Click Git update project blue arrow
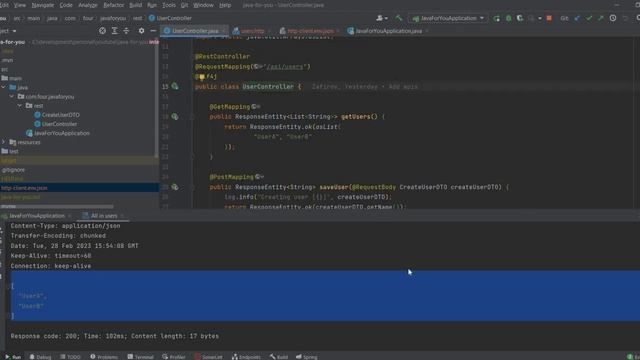This screenshot has width=640, height=360. 577,18
